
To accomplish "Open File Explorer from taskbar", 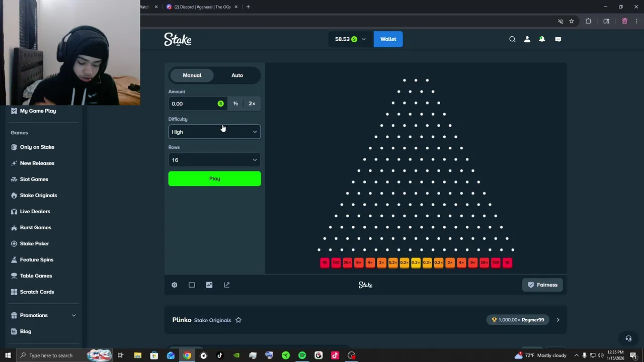I will 137,355.
